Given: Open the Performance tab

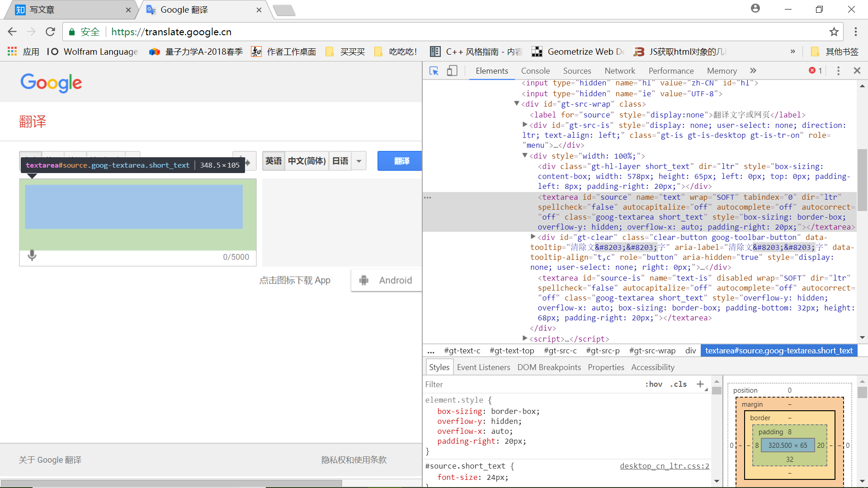Looking at the screenshot, I should tap(671, 71).
